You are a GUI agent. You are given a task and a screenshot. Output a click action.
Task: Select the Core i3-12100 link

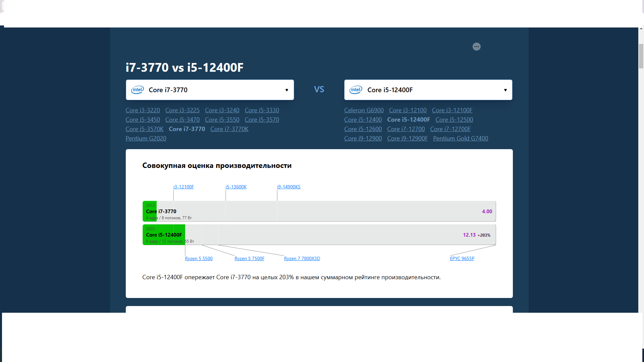[x=408, y=110]
